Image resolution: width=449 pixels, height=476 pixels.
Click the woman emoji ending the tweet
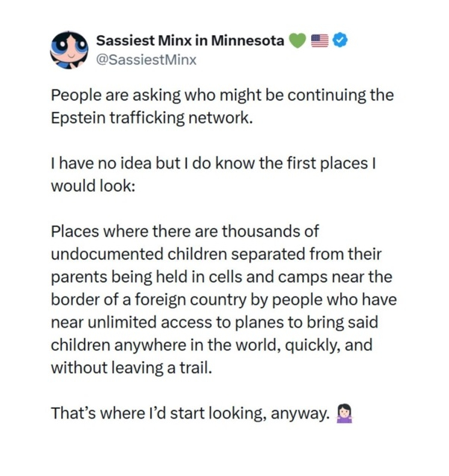click(345, 411)
